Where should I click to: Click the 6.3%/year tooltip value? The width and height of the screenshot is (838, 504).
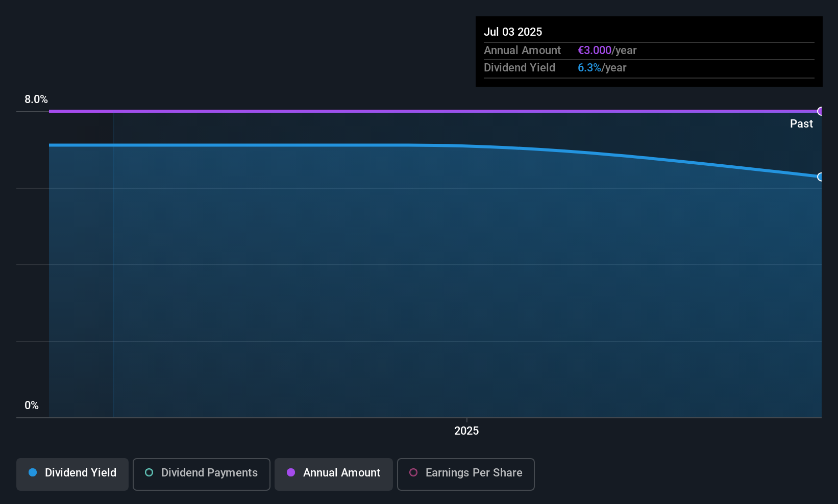(x=602, y=68)
